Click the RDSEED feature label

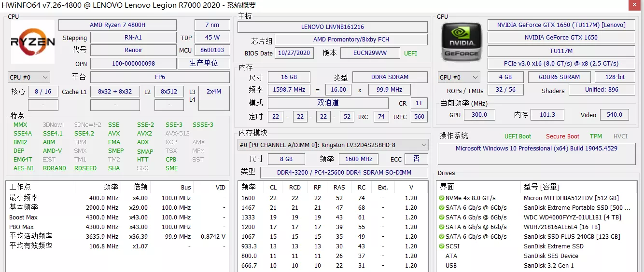pos(85,168)
